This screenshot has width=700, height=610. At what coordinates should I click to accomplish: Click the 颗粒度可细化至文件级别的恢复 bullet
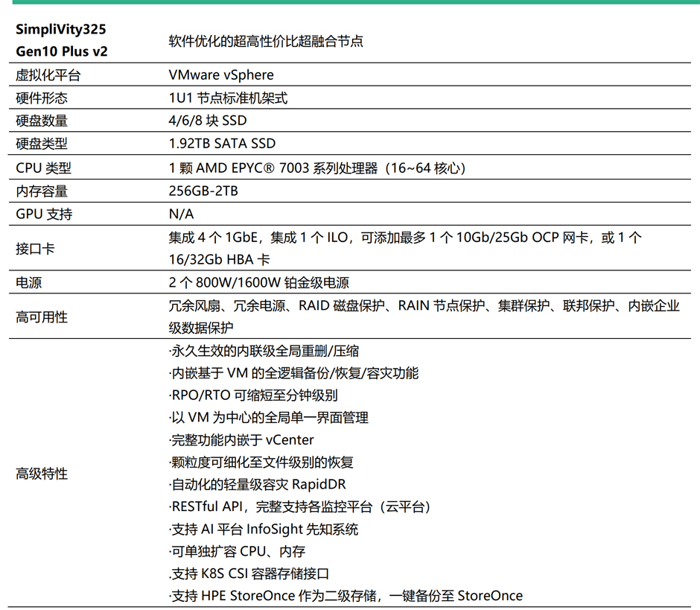(261, 463)
